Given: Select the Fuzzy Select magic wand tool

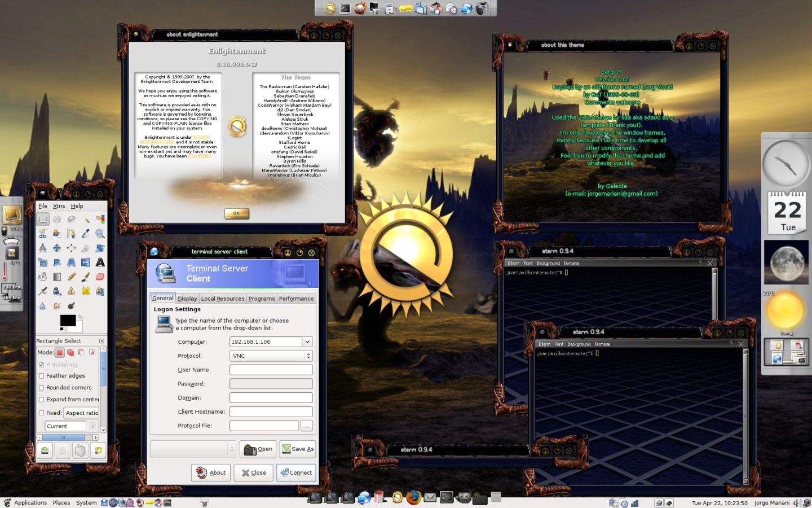Looking at the screenshot, I should click(x=86, y=219).
